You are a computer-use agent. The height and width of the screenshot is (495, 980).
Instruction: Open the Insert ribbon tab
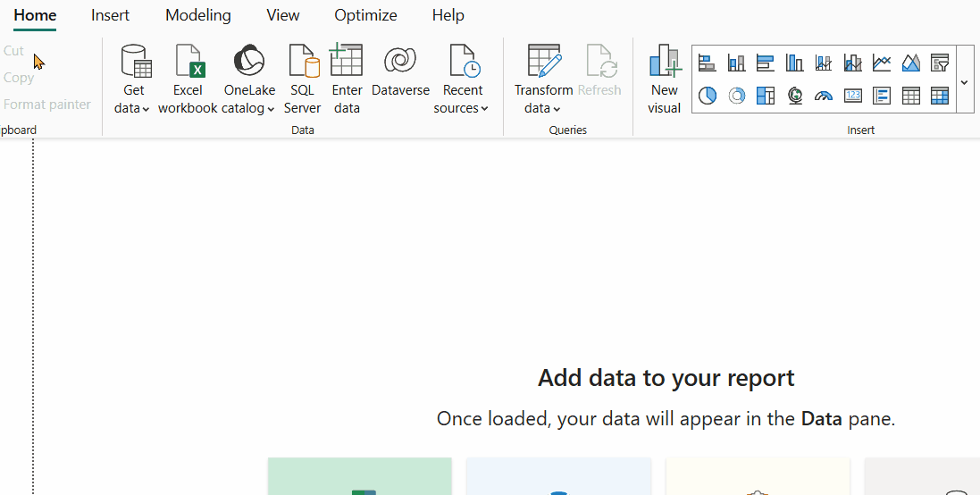[111, 15]
